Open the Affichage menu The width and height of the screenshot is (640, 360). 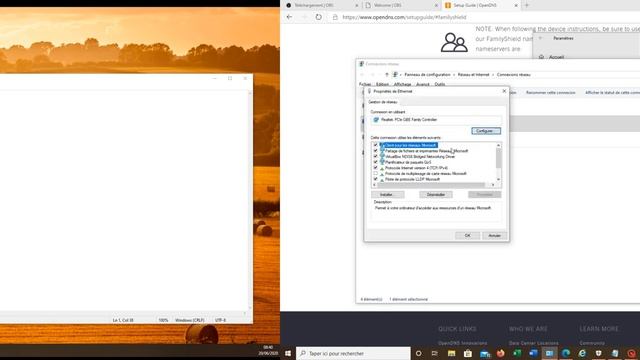point(402,84)
